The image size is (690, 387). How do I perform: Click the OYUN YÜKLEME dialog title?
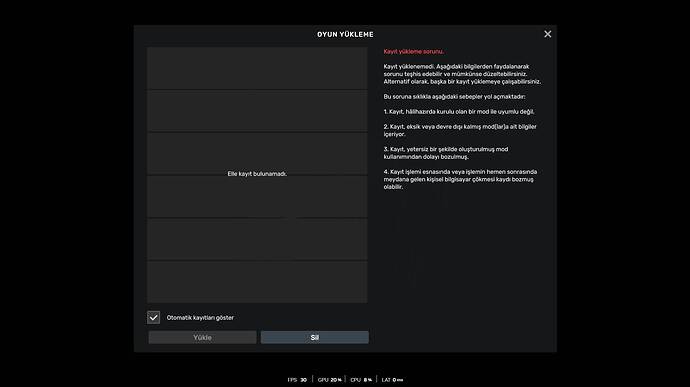345,34
